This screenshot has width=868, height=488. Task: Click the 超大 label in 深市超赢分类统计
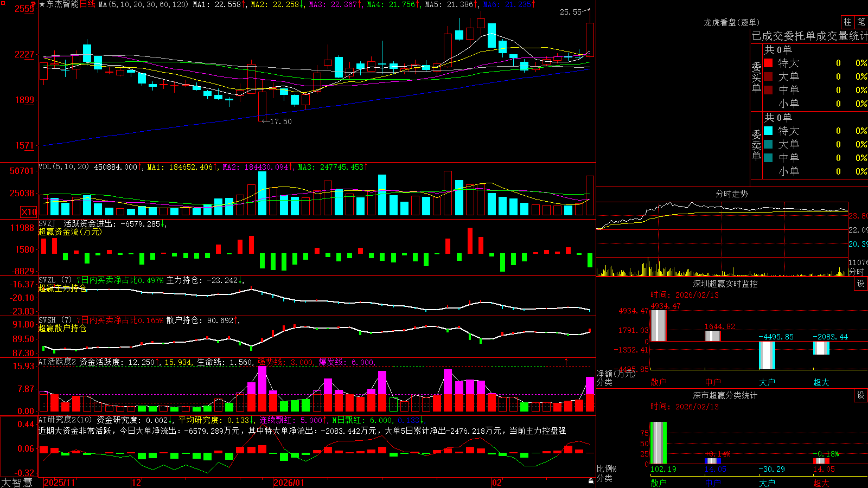pos(821,483)
